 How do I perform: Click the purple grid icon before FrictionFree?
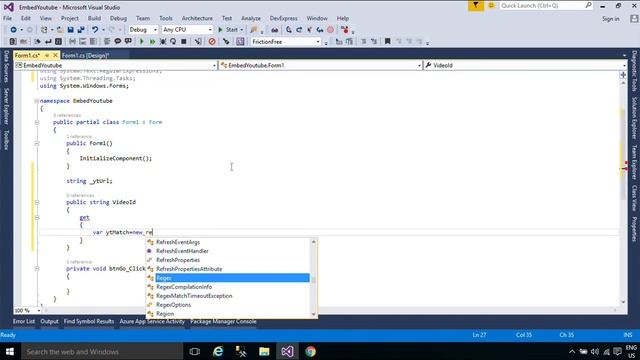click(240, 42)
